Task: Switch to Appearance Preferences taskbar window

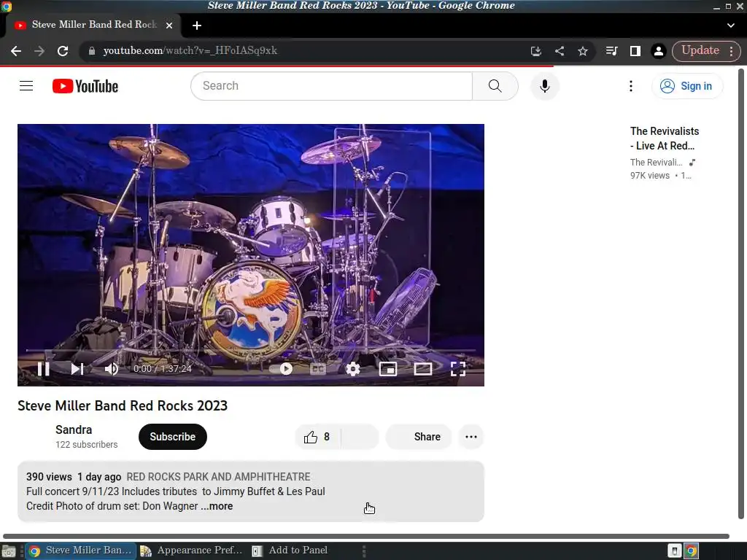Action: coord(192,551)
